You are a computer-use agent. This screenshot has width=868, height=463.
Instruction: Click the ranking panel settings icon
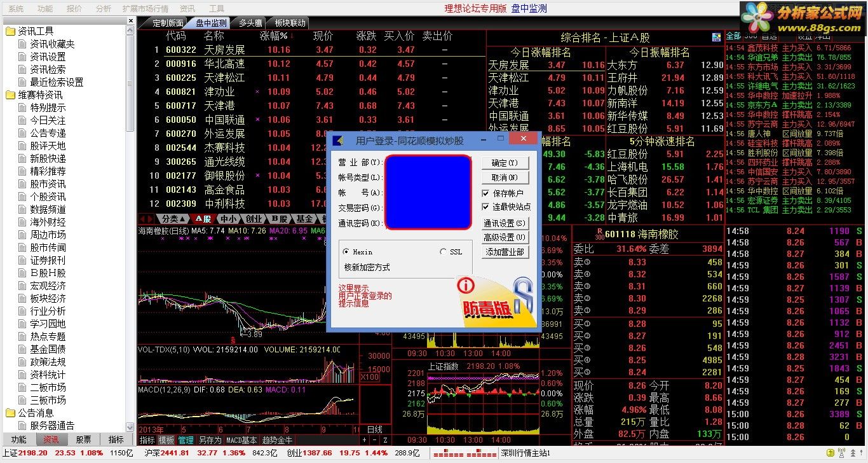coord(717,36)
